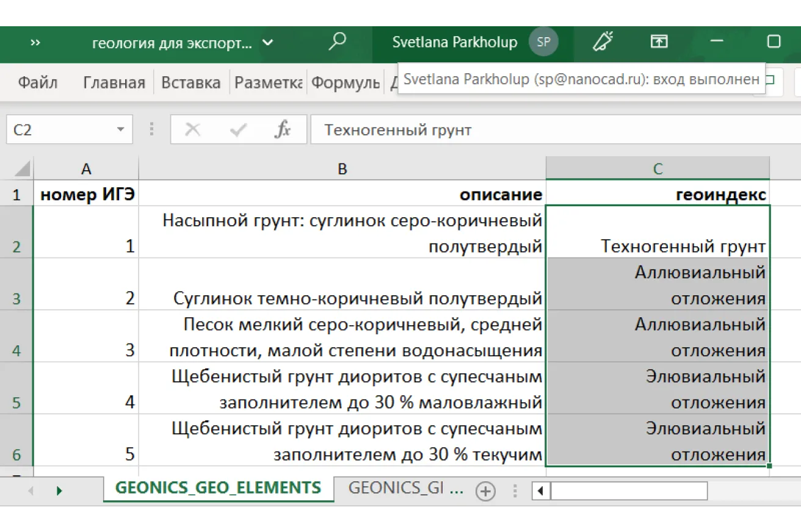801x532 pixels.
Task: Click the ribbon display options icon
Action: coord(659,42)
